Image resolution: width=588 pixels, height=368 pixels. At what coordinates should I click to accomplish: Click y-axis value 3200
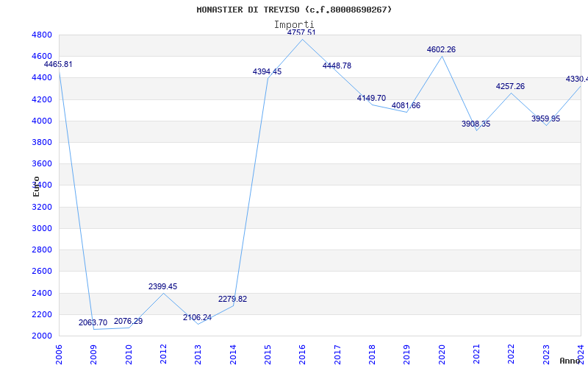43,207
